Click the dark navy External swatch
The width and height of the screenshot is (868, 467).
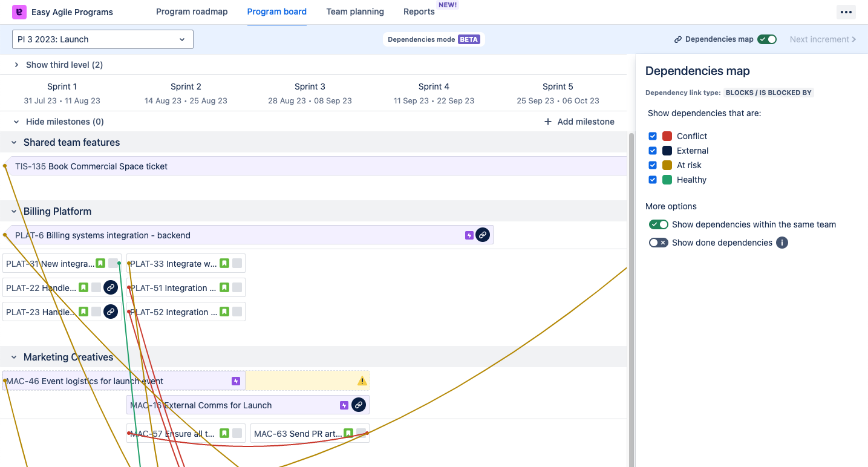tap(667, 151)
